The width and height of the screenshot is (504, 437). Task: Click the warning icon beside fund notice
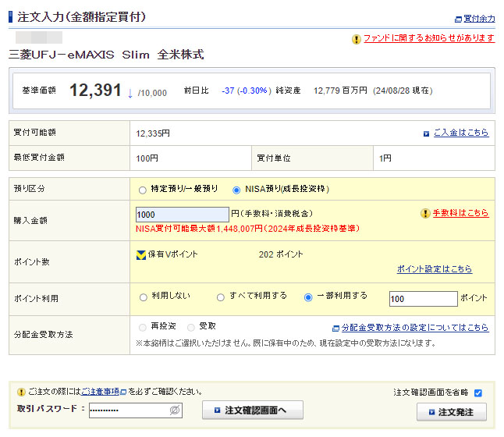coord(357,38)
